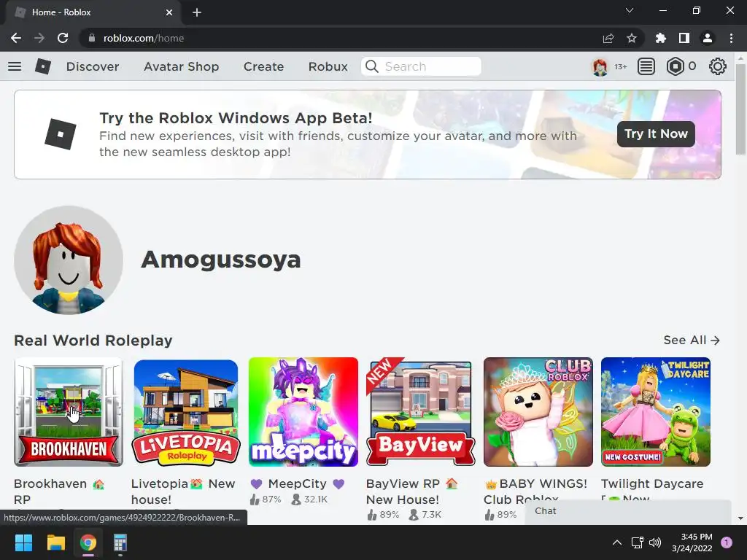Open the Chat panel bar
Image resolution: width=747 pixels, height=560 pixels.
click(x=628, y=513)
